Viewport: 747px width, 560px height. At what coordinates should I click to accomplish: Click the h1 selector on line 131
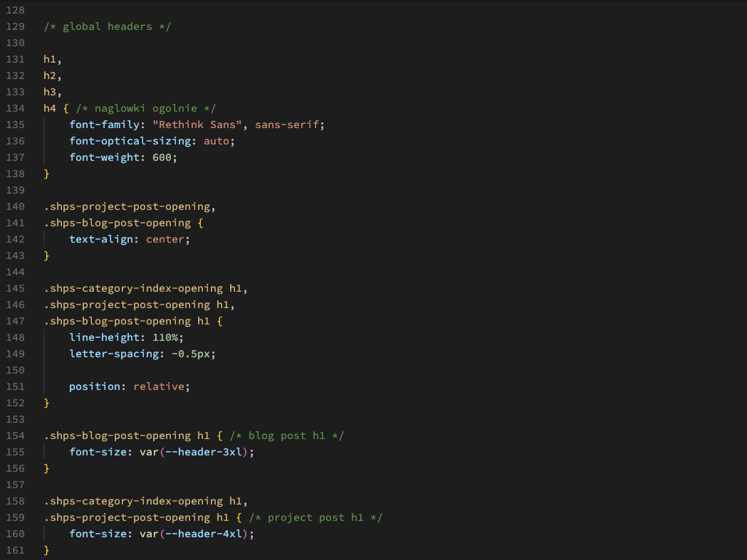[48, 59]
